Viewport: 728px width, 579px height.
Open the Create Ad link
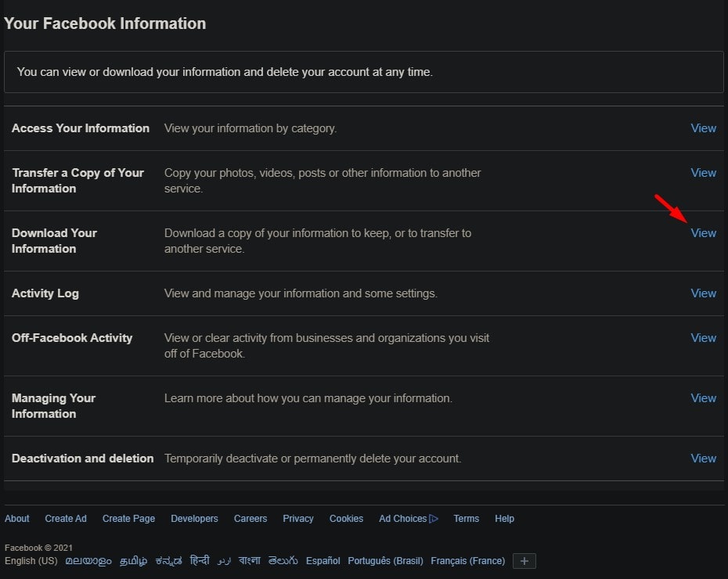tap(65, 518)
